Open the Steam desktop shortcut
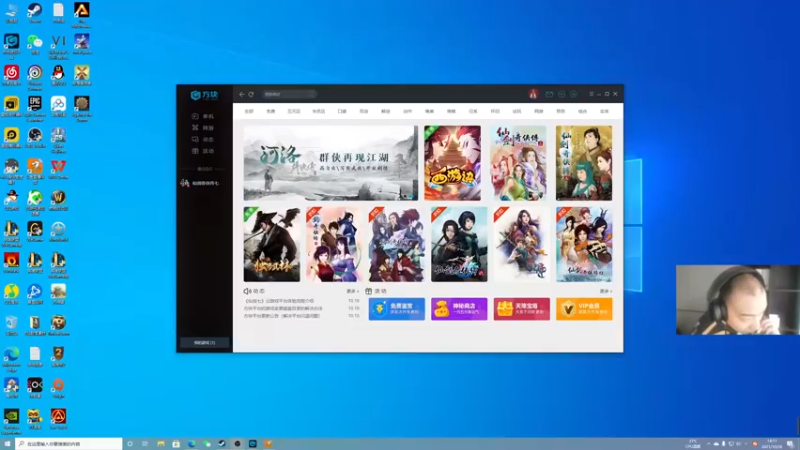The width and height of the screenshot is (800, 450). 35,13
